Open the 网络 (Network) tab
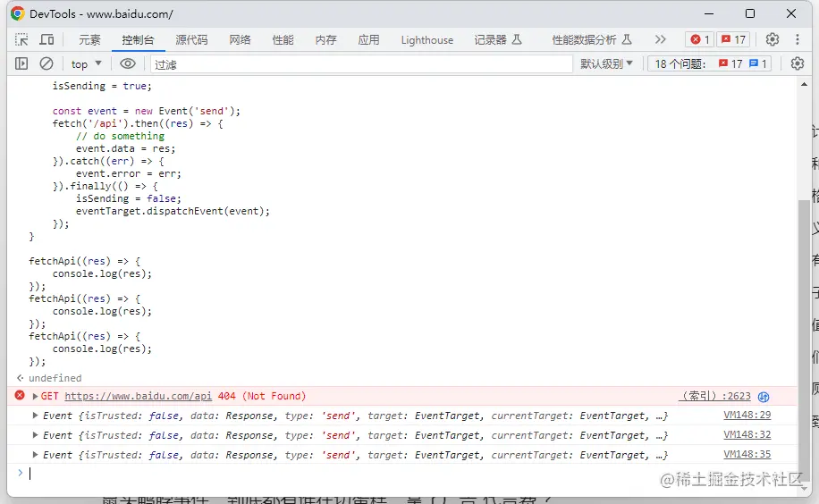 240,39
